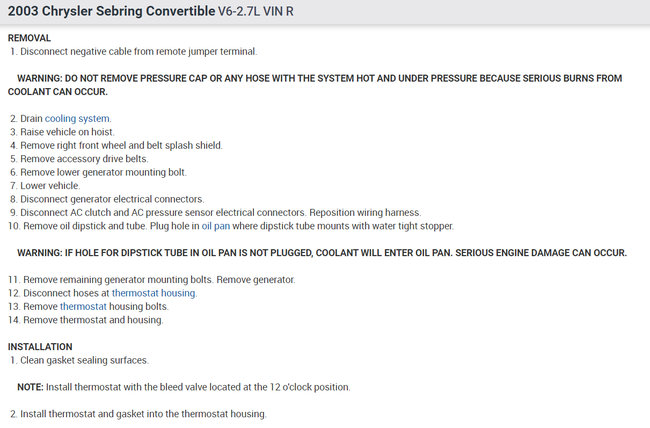Screen dimensions: 650x428
Task: Click "Install thermostat and gasket" step text
Action: tap(142, 414)
